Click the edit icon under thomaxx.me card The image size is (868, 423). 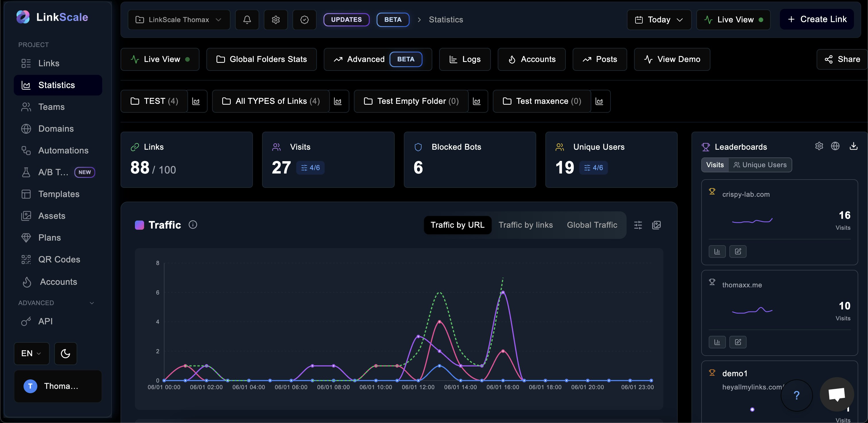(738, 342)
